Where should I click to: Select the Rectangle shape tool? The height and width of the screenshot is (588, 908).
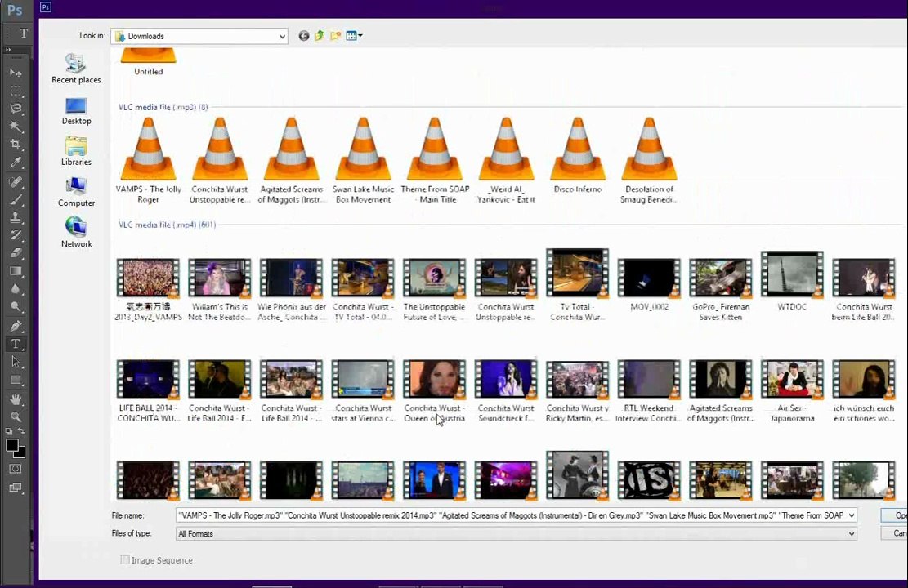tap(16, 381)
